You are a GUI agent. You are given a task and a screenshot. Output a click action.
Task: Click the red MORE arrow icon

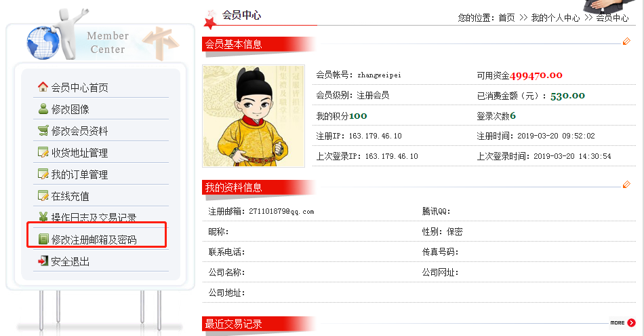point(632,323)
